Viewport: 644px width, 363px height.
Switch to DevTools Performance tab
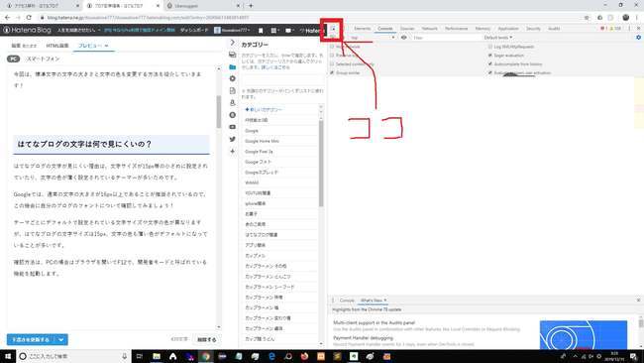tap(457, 29)
